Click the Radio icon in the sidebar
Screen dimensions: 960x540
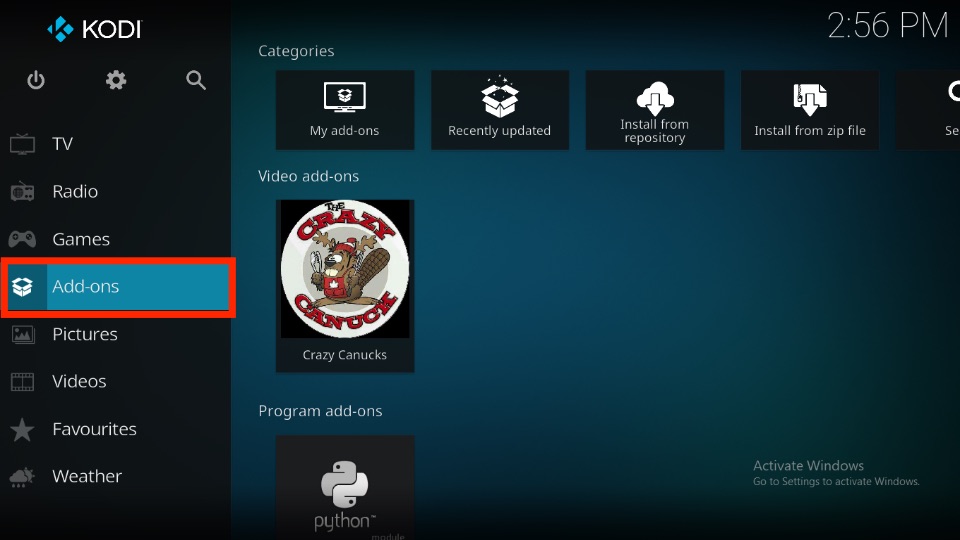point(22,192)
